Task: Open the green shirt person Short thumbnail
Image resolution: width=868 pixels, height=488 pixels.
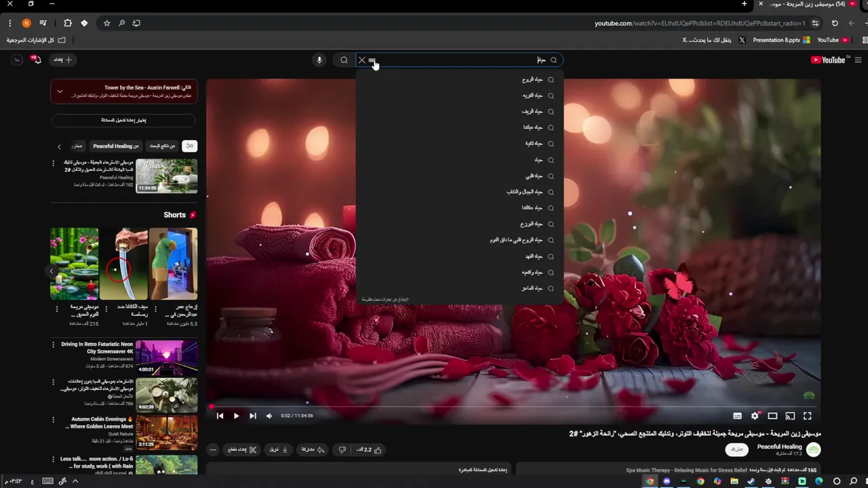Action: click(173, 264)
